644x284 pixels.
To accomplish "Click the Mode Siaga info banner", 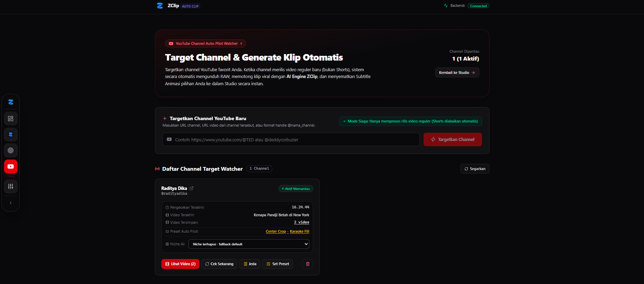I will (x=411, y=121).
